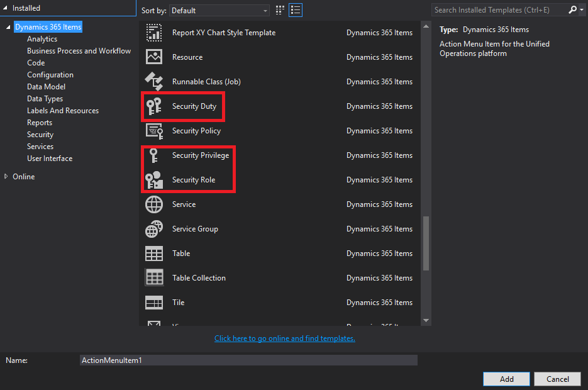Image resolution: width=588 pixels, height=390 pixels.
Task: Click the Security Policy icon
Action: 154,131
